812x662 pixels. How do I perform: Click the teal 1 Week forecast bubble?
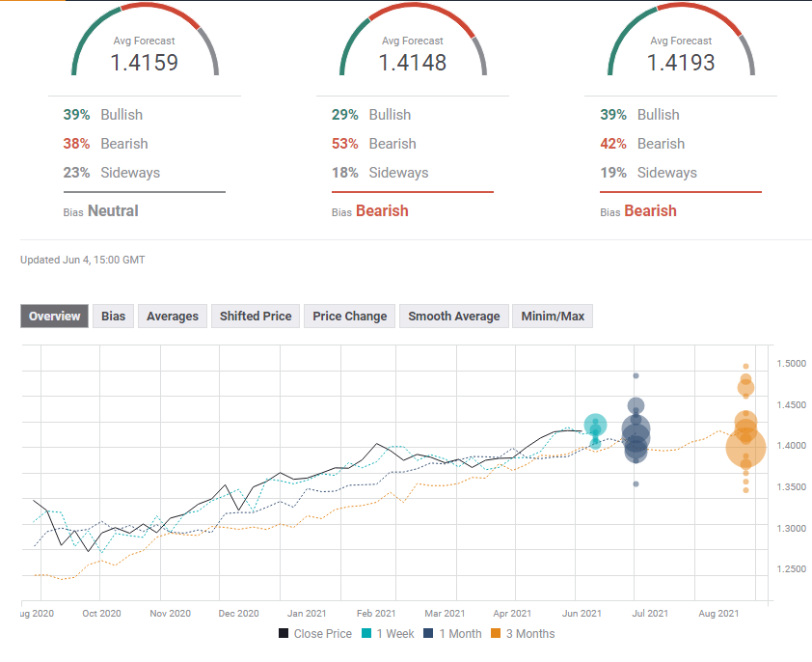pyautogui.click(x=596, y=426)
